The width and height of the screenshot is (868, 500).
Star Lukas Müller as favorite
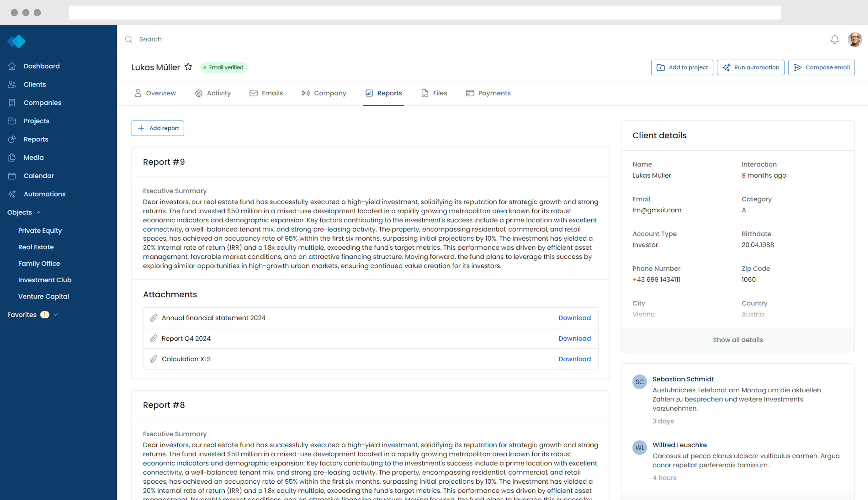tap(188, 67)
